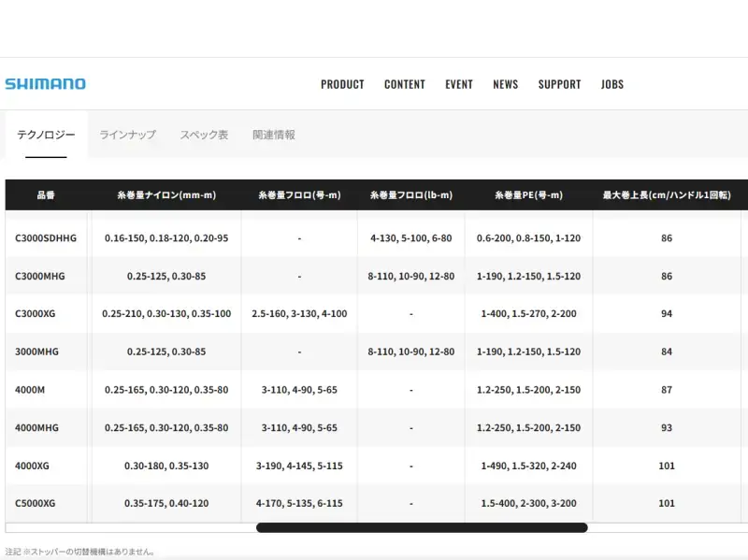Click the 品番 column header
Viewport: 748px width, 560px height.
[46, 195]
